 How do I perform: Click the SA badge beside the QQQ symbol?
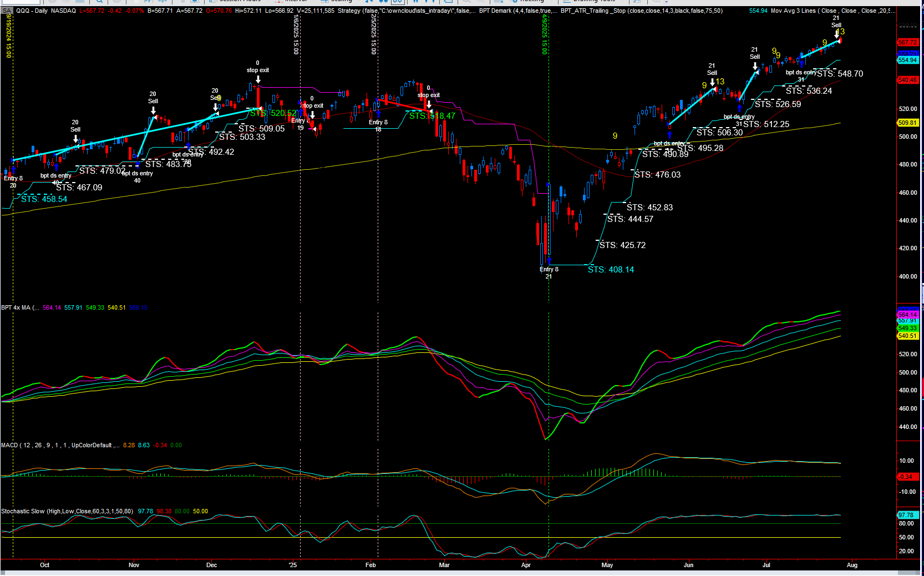7,11
